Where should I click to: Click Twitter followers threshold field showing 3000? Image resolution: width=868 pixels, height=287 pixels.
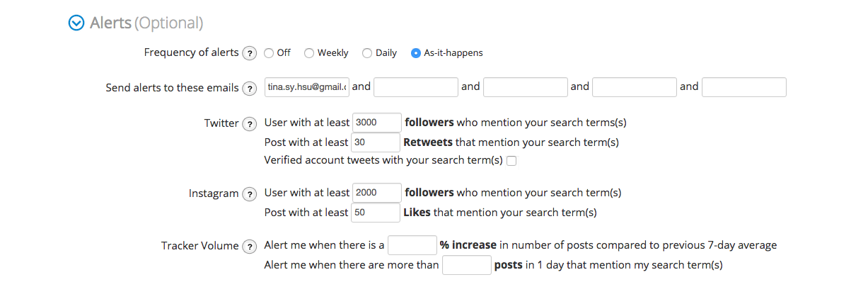[376, 123]
